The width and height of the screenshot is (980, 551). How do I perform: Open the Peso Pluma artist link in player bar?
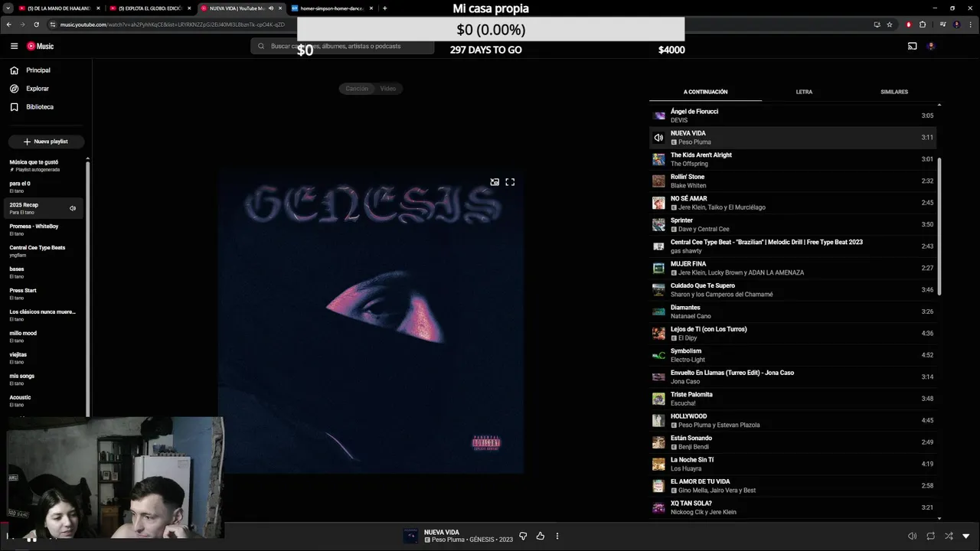[x=448, y=540]
